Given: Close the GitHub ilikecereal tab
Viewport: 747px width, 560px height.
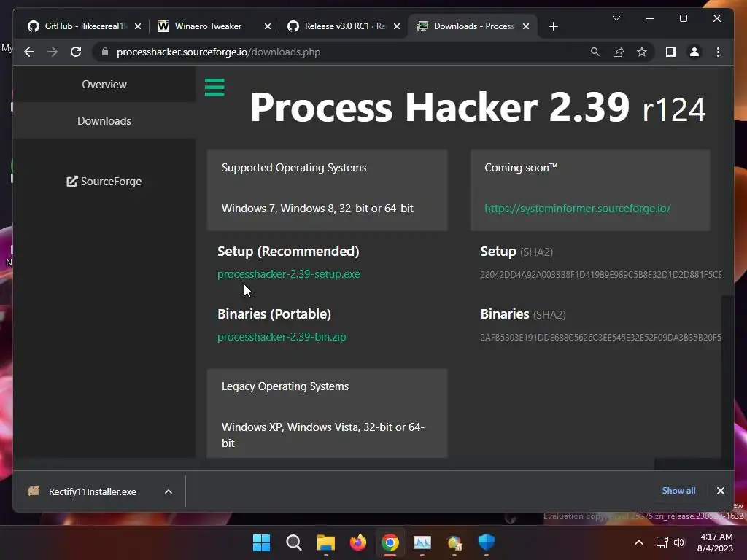Looking at the screenshot, I should [x=138, y=26].
